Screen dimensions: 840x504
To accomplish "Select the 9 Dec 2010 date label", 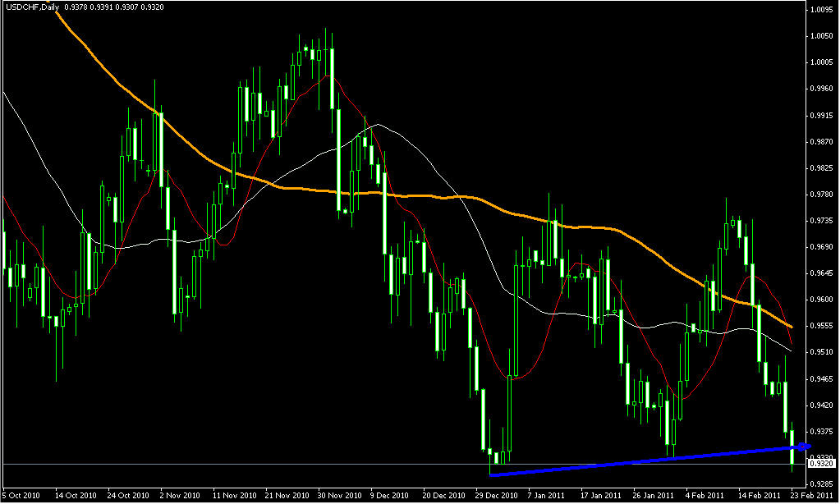I will [x=389, y=496].
